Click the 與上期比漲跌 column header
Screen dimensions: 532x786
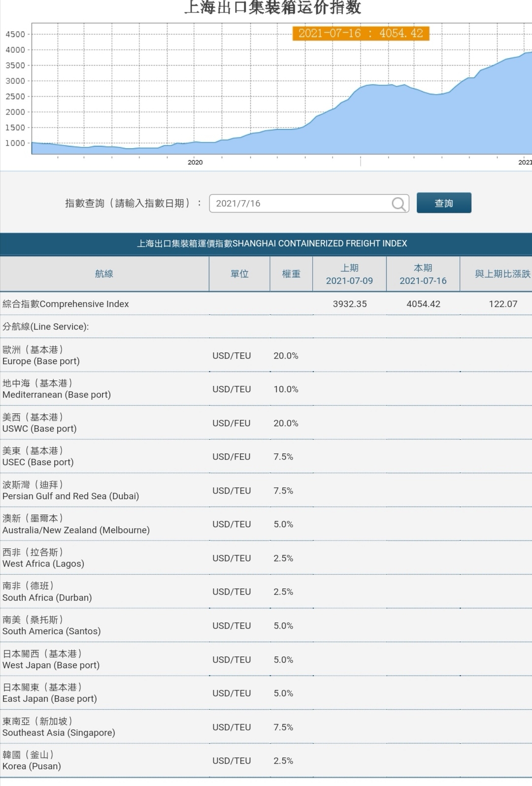(502, 274)
